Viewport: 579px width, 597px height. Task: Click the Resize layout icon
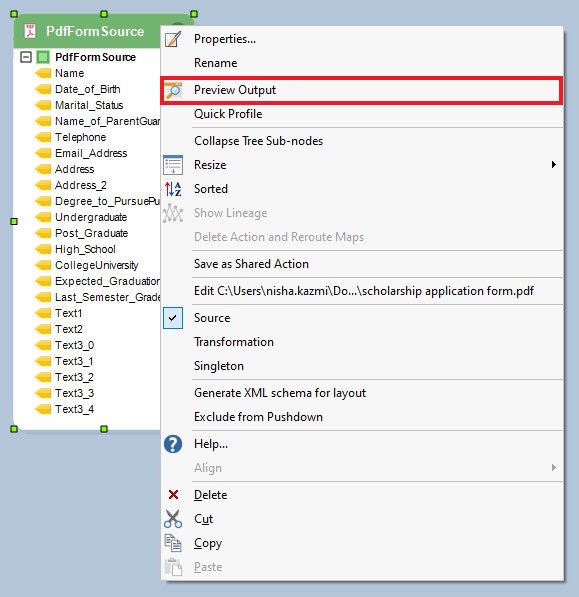(173, 165)
